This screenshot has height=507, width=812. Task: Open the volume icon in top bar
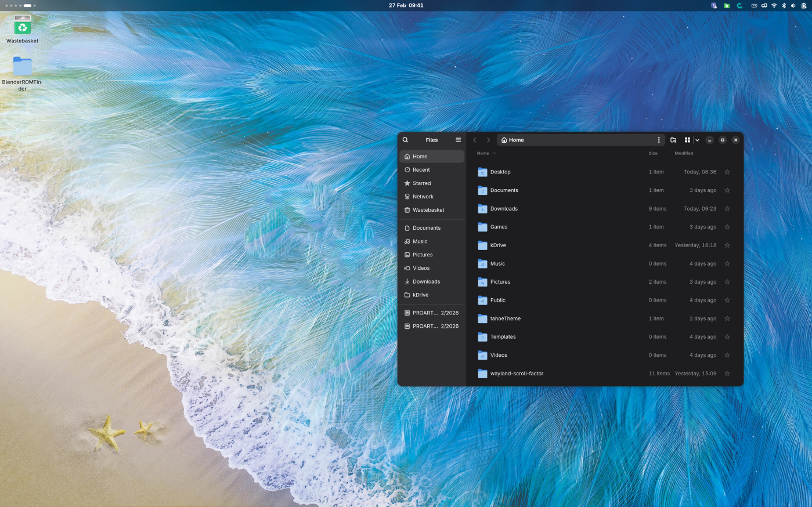click(793, 5)
